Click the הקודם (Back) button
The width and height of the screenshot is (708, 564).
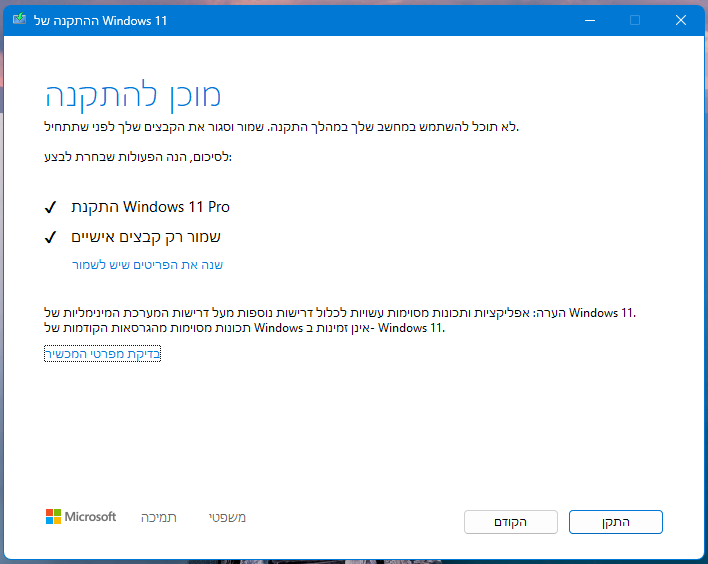[511, 522]
